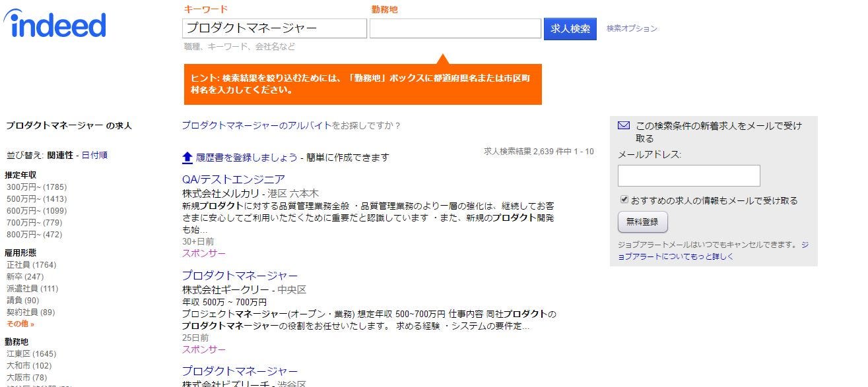Filter salary by 800万円~ (472)

(34, 235)
